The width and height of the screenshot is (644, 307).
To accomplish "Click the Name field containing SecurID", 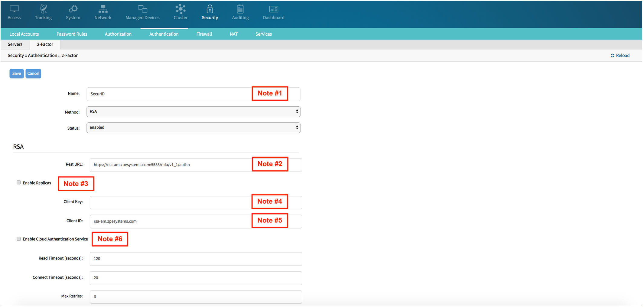I will coord(194,94).
